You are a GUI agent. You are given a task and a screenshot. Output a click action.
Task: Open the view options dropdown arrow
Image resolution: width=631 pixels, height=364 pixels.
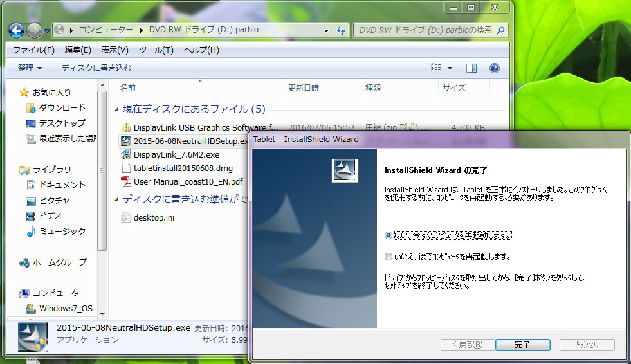450,68
